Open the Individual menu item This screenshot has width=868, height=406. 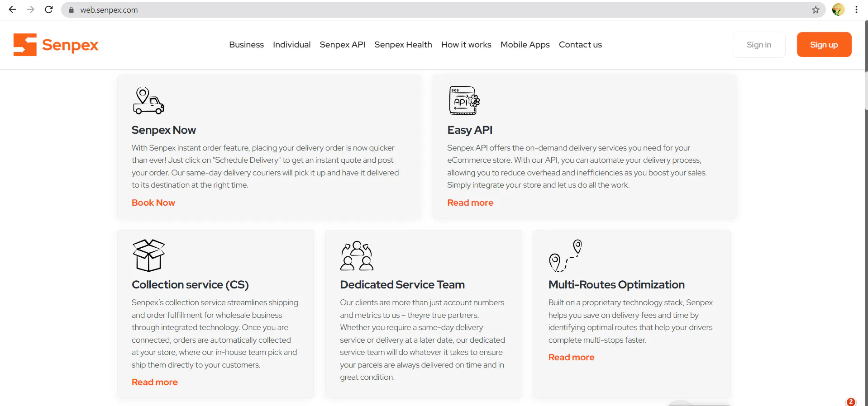coord(291,45)
